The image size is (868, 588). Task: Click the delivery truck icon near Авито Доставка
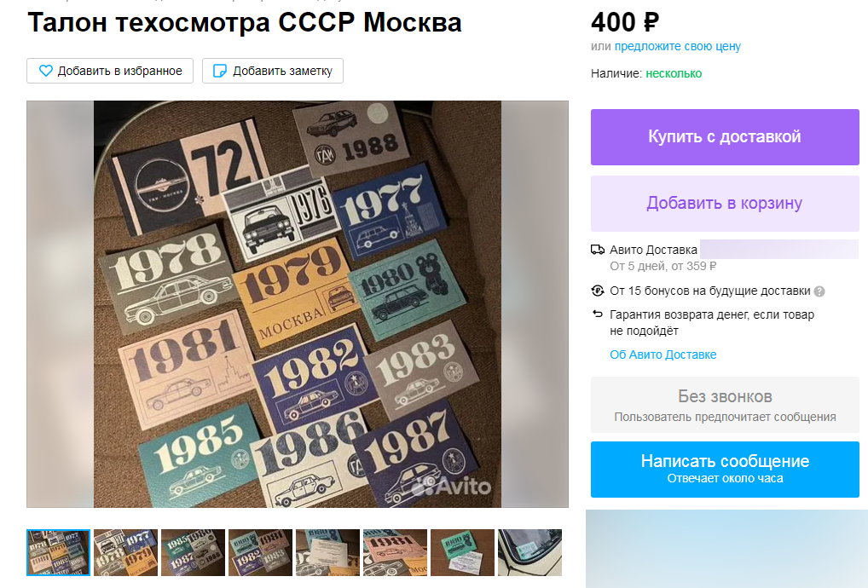coord(598,250)
